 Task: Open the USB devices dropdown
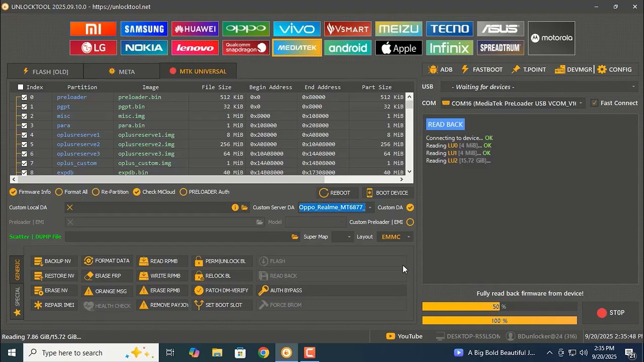tap(540, 87)
